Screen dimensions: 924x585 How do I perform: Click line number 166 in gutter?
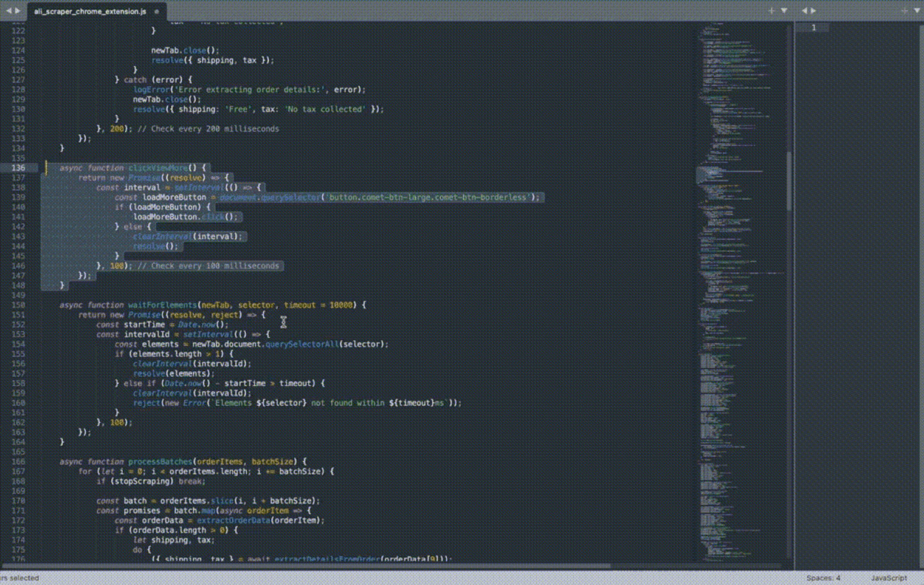coord(18,462)
